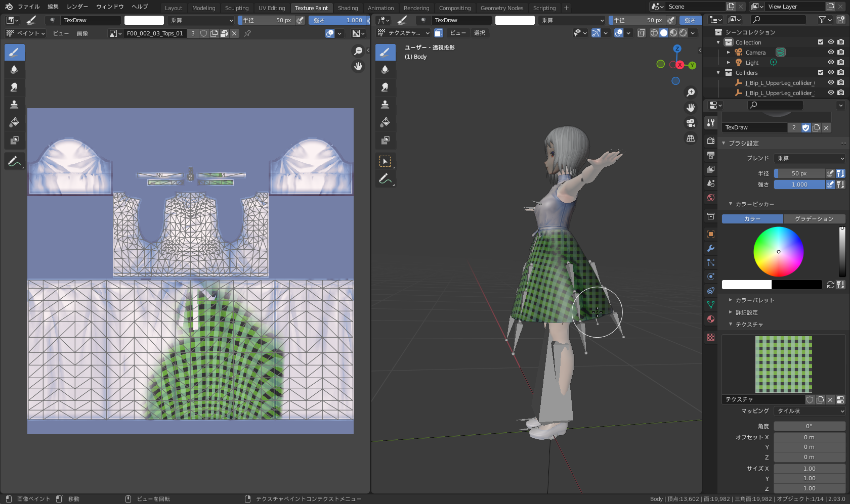
Task: Hide the Light using its eye toggle
Action: coord(830,62)
